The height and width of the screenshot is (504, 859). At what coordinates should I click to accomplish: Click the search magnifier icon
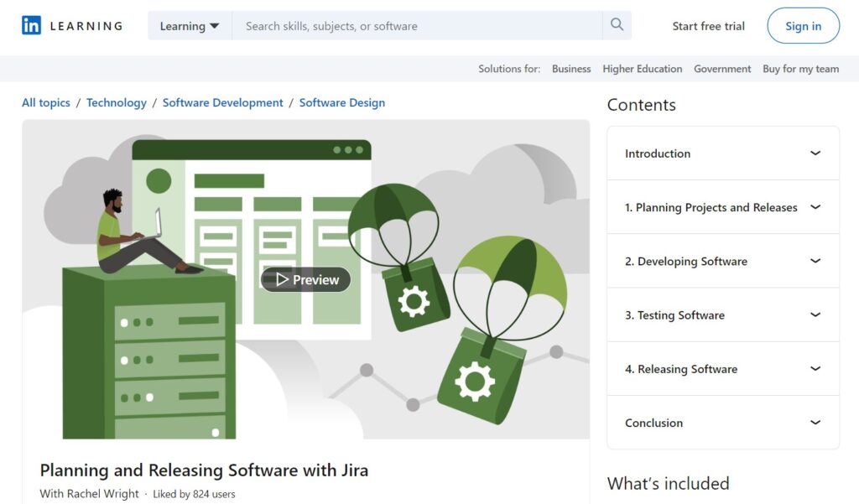point(617,24)
